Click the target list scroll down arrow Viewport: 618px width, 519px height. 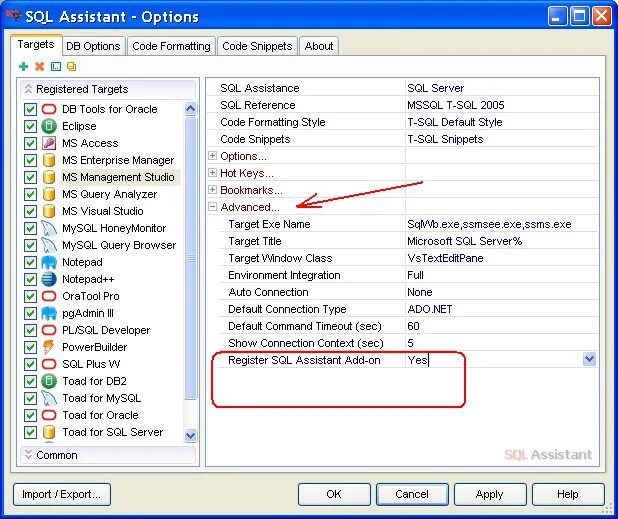190,435
